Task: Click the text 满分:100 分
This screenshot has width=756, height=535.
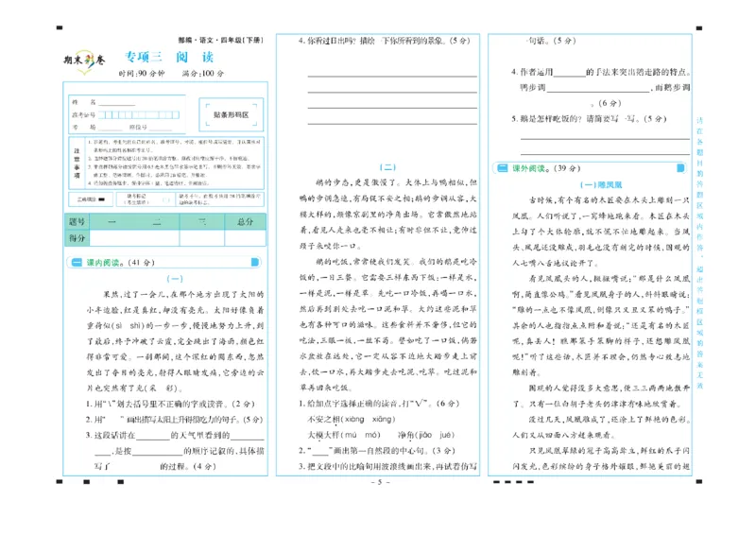Action: tap(203, 74)
